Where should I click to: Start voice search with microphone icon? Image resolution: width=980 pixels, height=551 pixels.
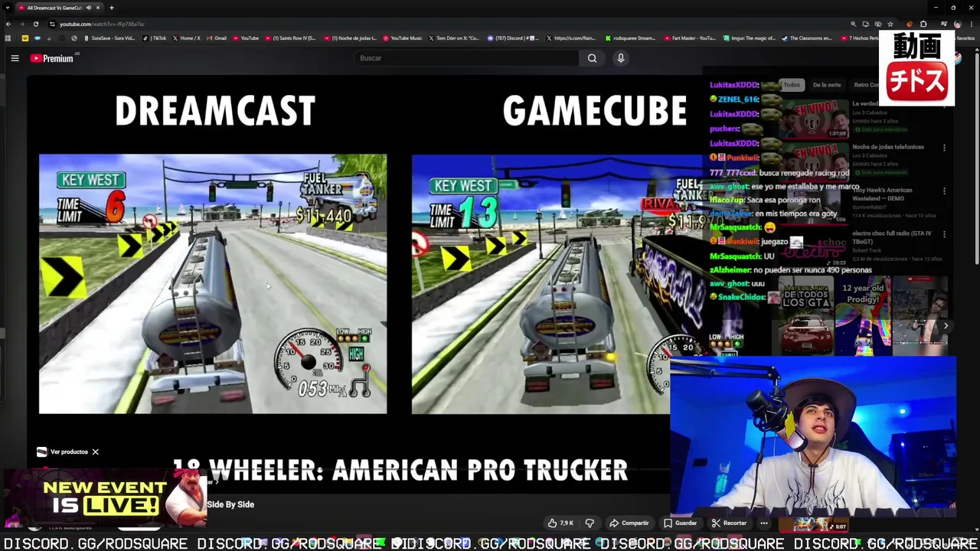pyautogui.click(x=621, y=58)
